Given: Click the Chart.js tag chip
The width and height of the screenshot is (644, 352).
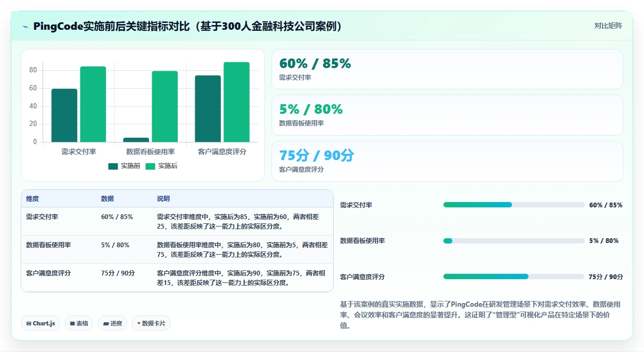Looking at the screenshot, I should [40, 323].
